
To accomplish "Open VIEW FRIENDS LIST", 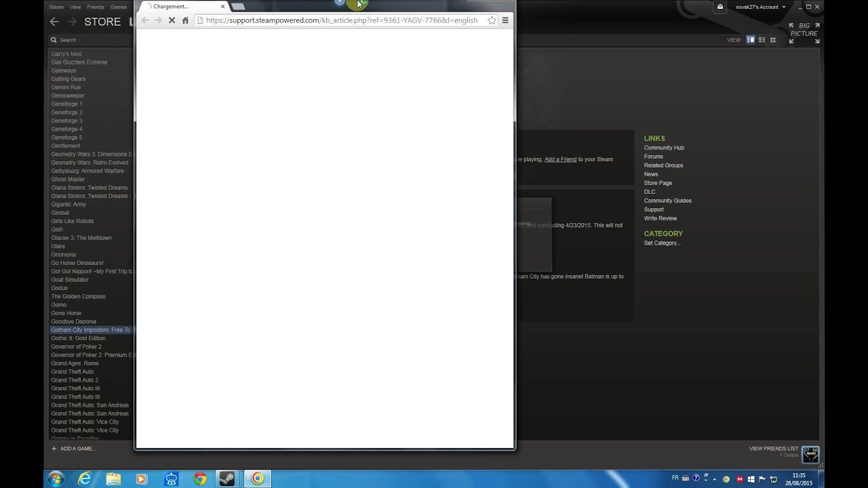I will point(773,449).
